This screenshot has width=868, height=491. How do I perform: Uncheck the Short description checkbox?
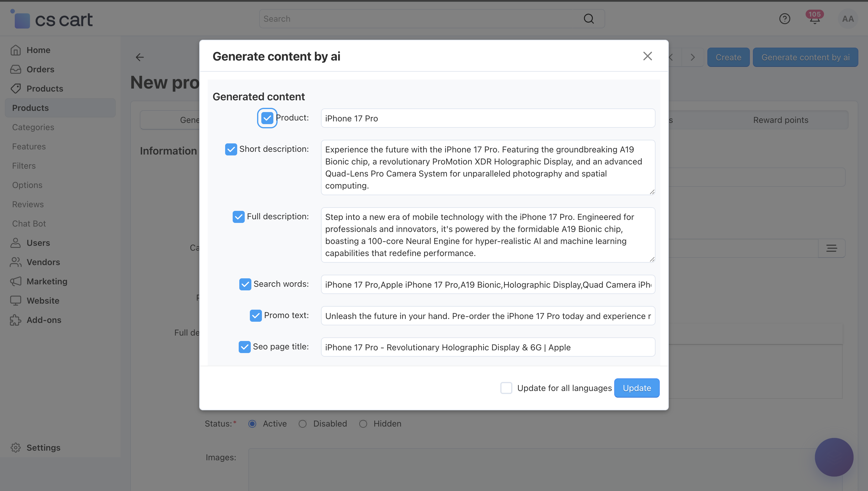tap(231, 149)
